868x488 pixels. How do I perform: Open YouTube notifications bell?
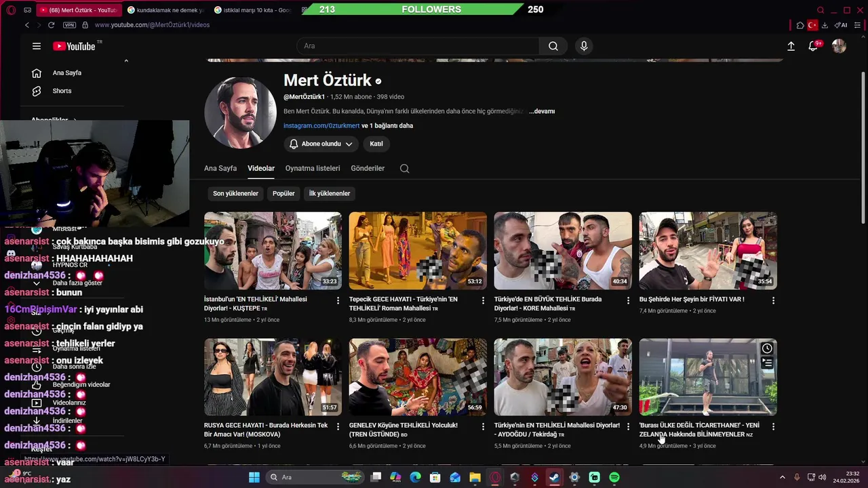click(x=813, y=46)
